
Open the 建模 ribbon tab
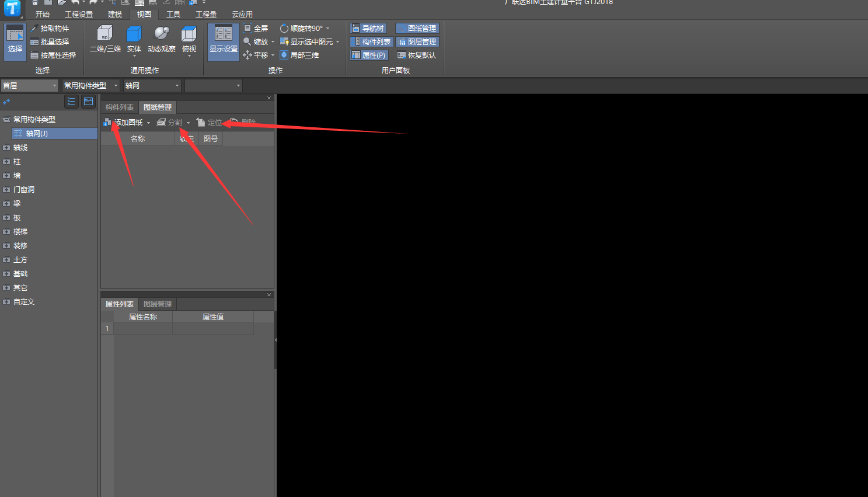(115, 14)
